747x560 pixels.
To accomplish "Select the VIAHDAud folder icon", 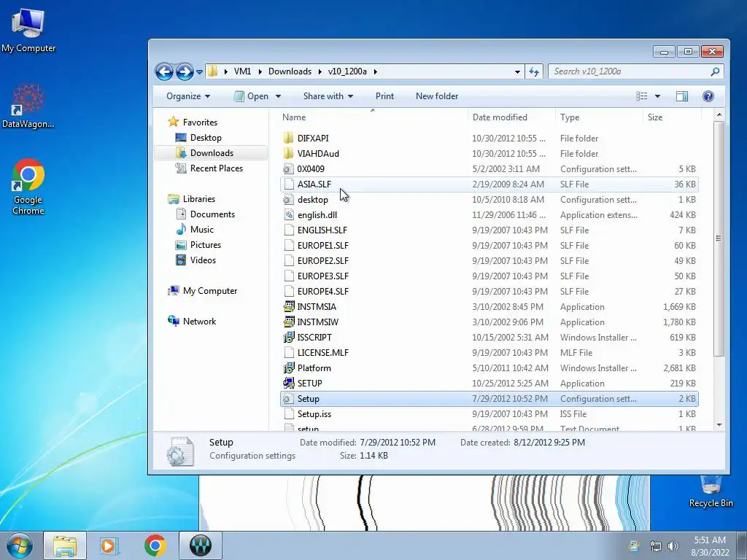I will click(x=288, y=153).
